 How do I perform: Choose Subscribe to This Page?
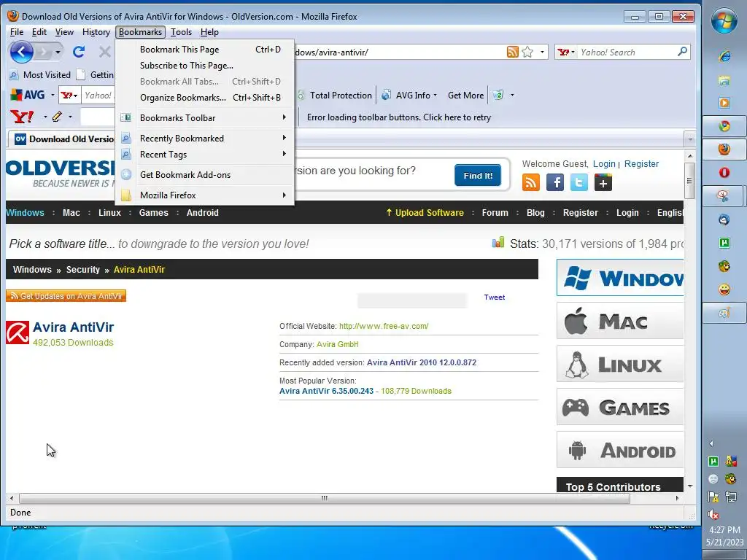pos(205,65)
